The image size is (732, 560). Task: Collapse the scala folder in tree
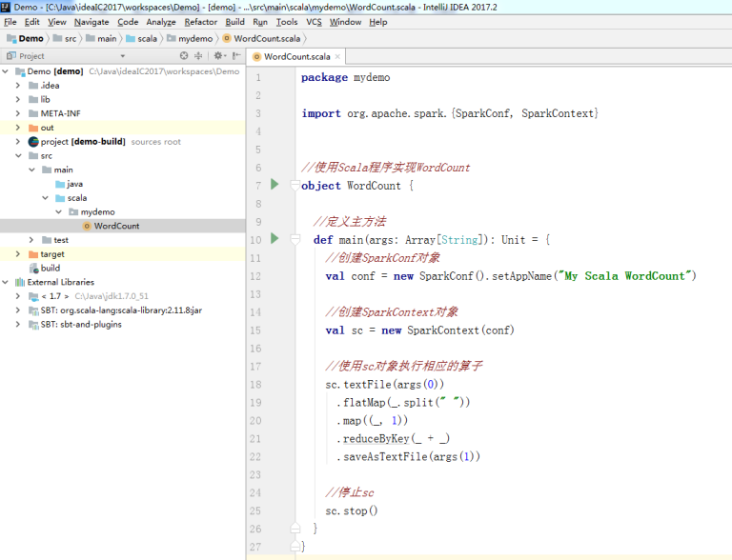coord(46,198)
